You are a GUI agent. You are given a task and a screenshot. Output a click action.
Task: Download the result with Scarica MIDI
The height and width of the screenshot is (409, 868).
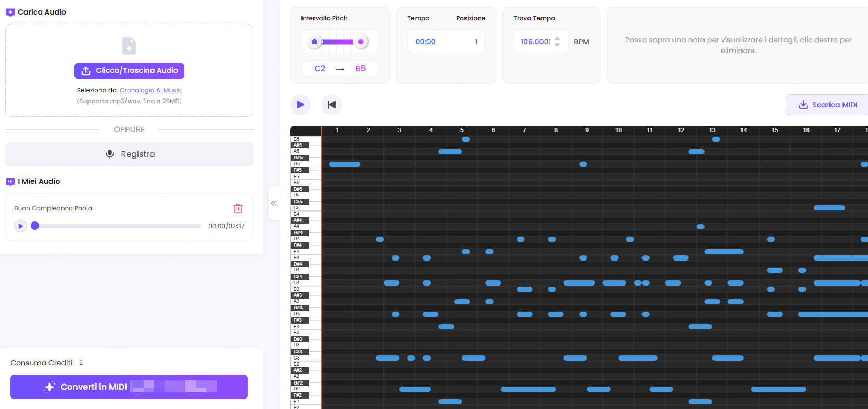coord(827,105)
